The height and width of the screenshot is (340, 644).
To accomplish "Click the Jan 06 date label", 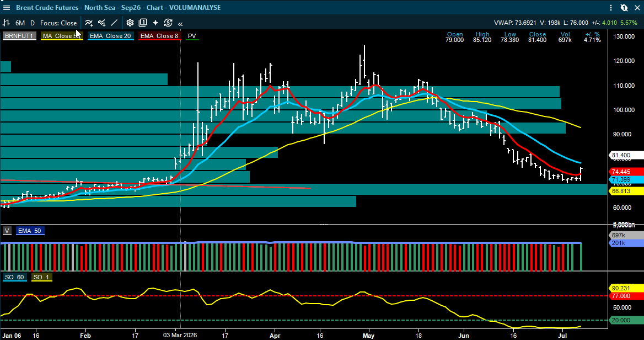I will (11, 335).
